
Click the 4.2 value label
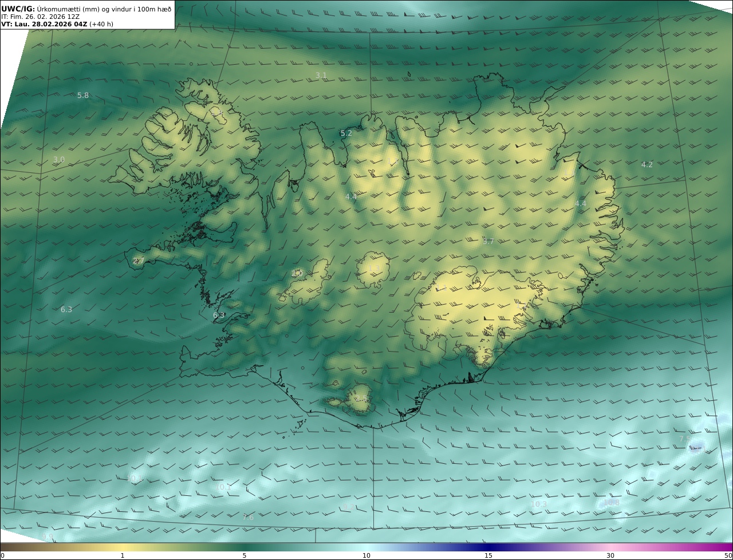click(x=647, y=165)
